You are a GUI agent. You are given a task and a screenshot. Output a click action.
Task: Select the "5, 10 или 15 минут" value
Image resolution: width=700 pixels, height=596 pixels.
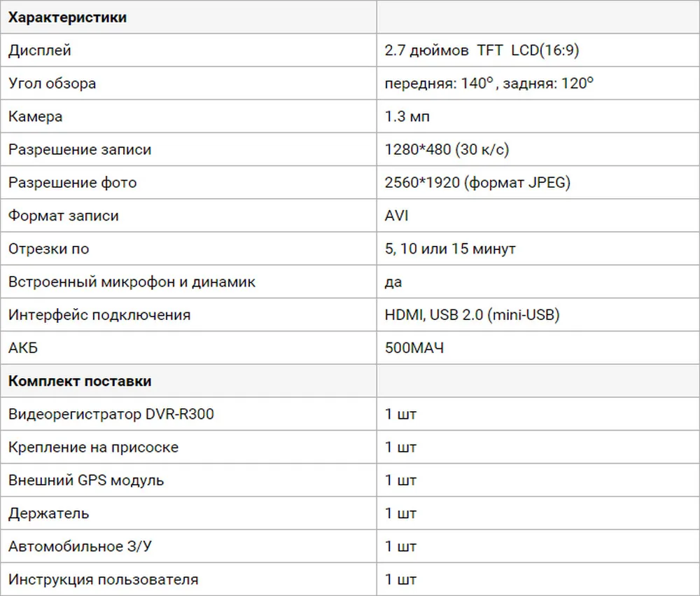click(450, 249)
